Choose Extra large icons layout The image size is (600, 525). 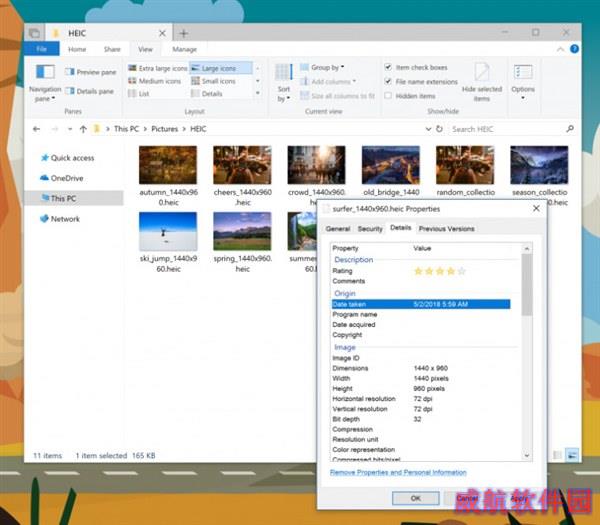[157, 68]
